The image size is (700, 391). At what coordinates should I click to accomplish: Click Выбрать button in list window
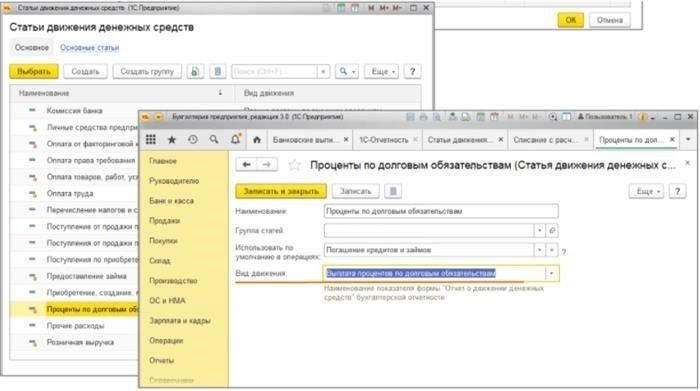[x=34, y=71]
